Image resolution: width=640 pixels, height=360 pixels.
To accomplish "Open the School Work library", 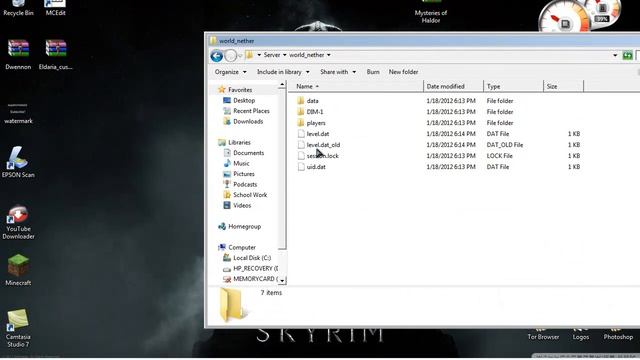I will click(245, 195).
